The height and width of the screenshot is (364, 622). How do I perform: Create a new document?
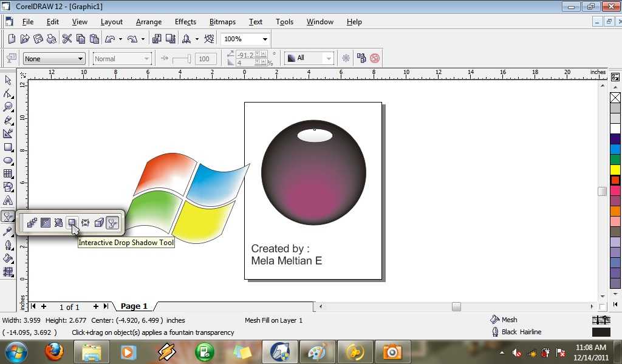click(12, 39)
